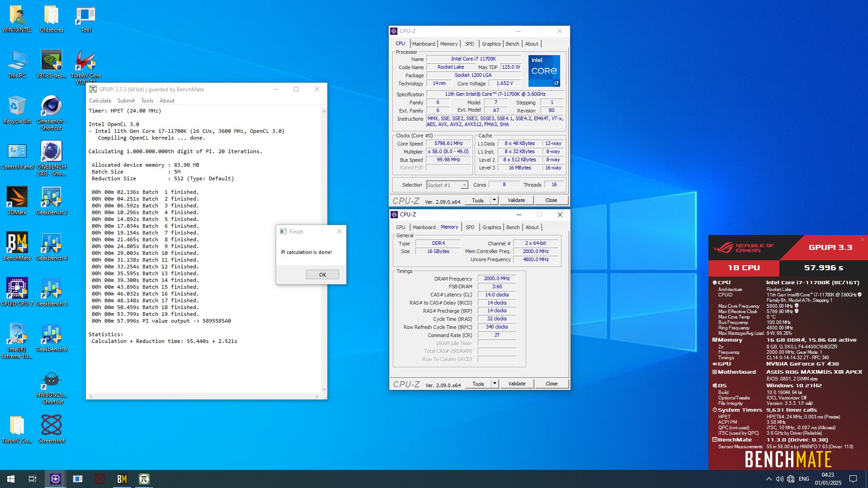This screenshot has height=488, width=868.
Task: Click the ENG language indicator
Action: (x=804, y=479)
